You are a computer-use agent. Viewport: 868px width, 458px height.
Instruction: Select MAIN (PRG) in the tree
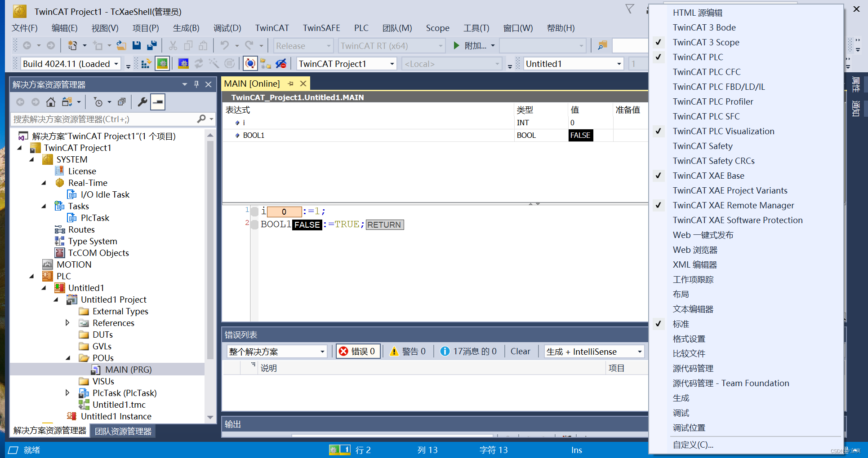tap(128, 370)
